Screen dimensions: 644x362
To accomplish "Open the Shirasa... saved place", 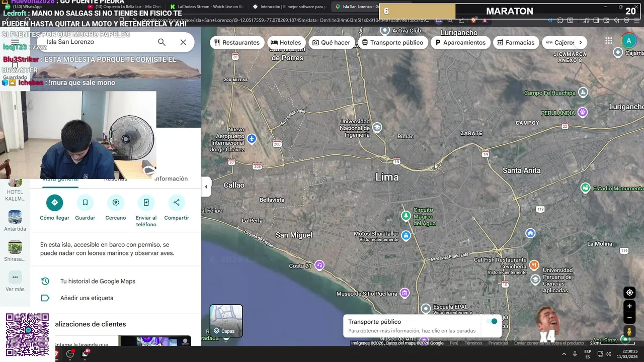I will point(15,251).
